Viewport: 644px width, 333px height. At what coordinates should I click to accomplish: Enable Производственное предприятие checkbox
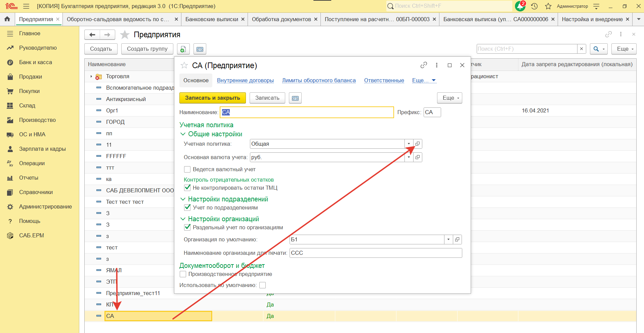[183, 274]
